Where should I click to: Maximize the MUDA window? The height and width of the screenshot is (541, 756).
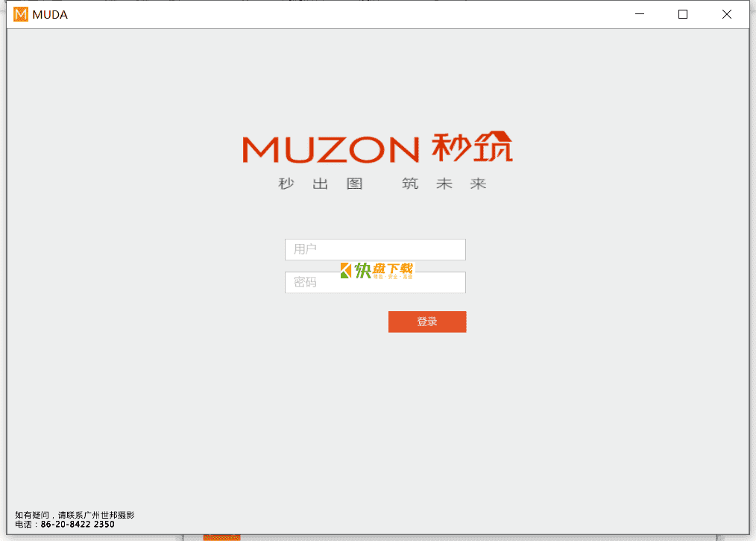[x=683, y=14]
